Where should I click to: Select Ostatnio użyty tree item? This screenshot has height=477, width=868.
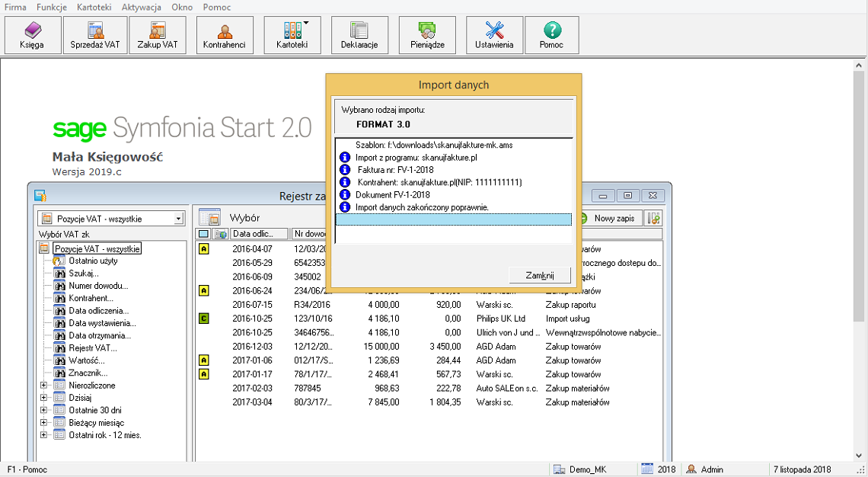(94, 261)
